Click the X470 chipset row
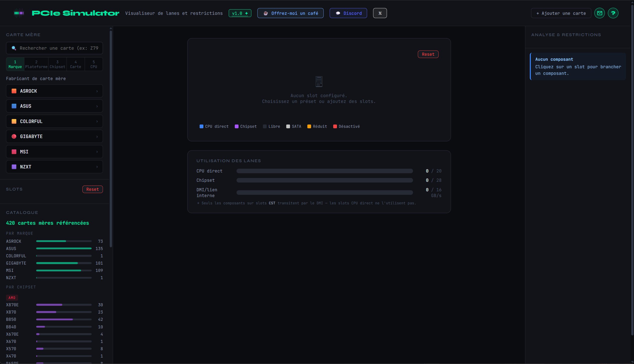 pos(54,356)
